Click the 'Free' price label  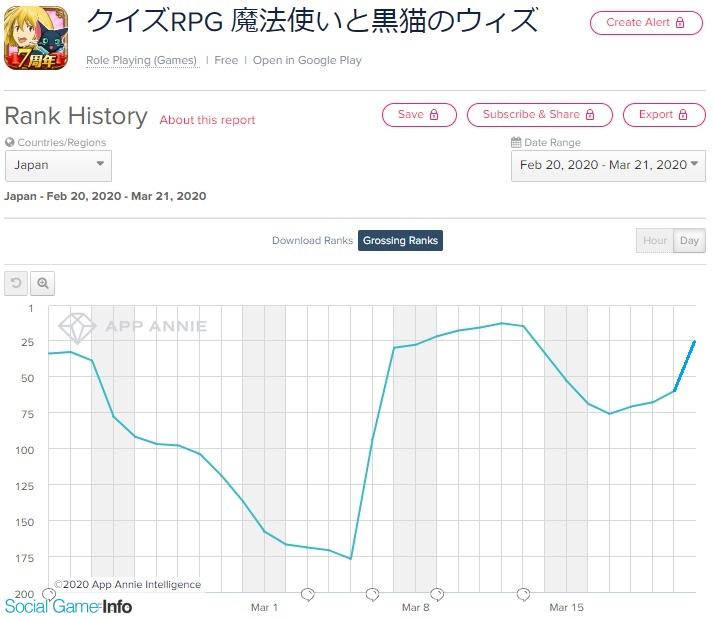click(226, 60)
